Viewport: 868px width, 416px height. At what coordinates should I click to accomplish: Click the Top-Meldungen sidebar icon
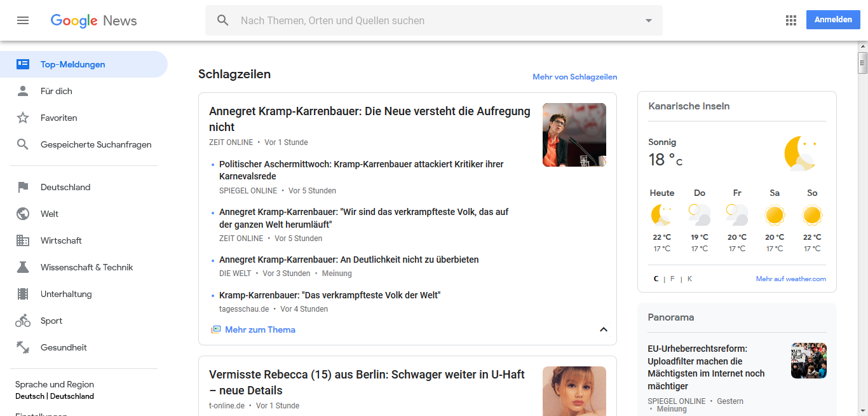click(23, 64)
